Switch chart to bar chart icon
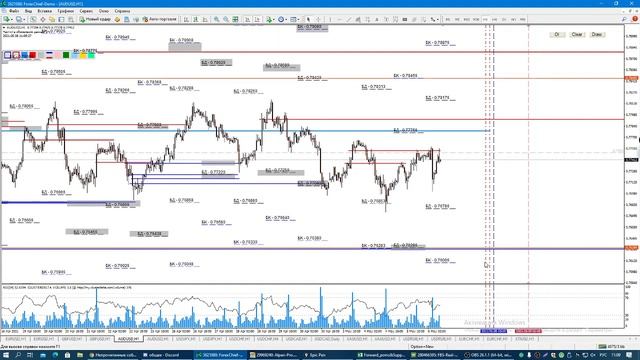Viewport: 640px width, 360px height. (186, 19)
